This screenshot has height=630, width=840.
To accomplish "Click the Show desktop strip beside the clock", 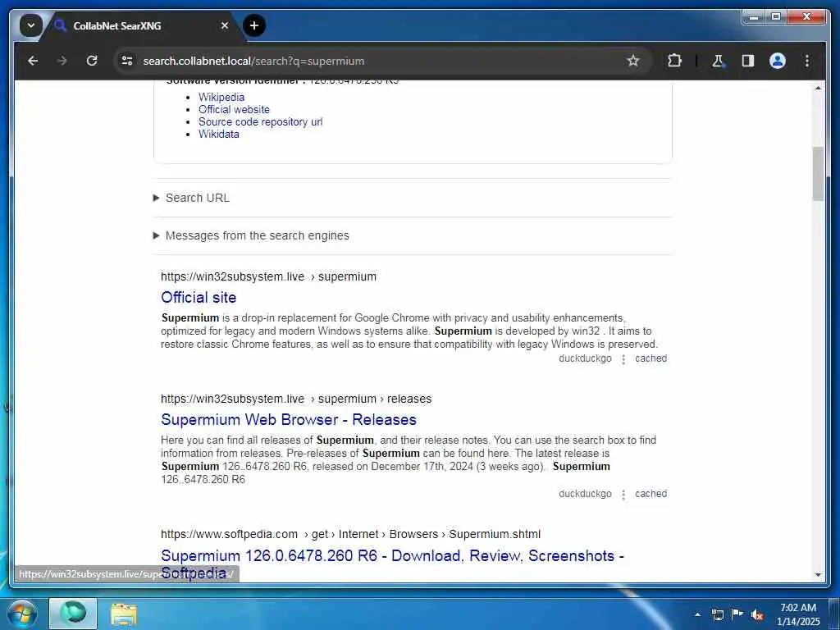I will tap(834, 614).
